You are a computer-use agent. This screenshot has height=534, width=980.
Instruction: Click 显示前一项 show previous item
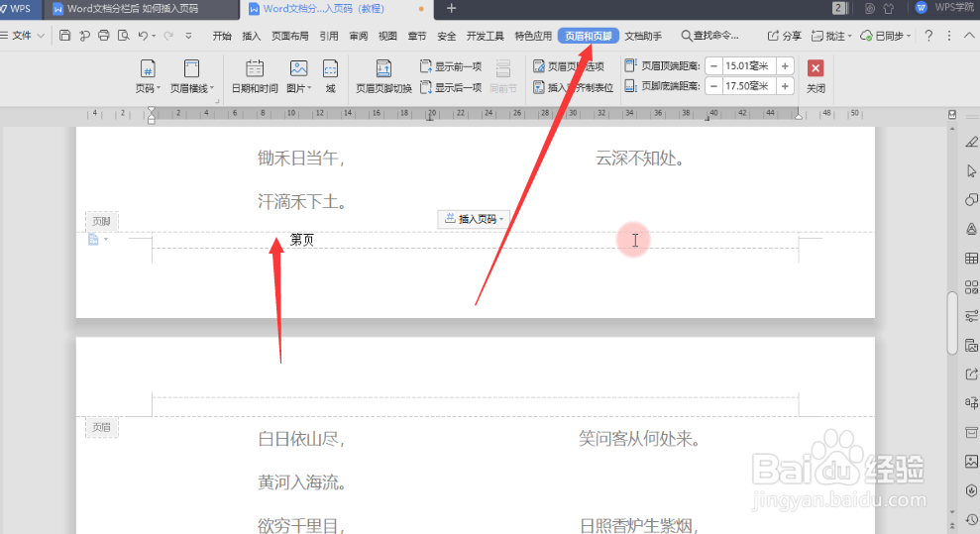[x=451, y=66]
